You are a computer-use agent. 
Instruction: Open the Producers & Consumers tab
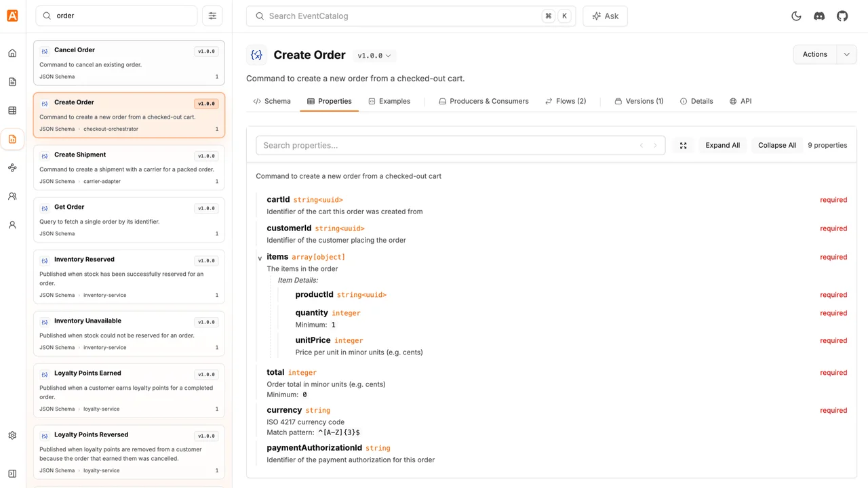point(484,101)
